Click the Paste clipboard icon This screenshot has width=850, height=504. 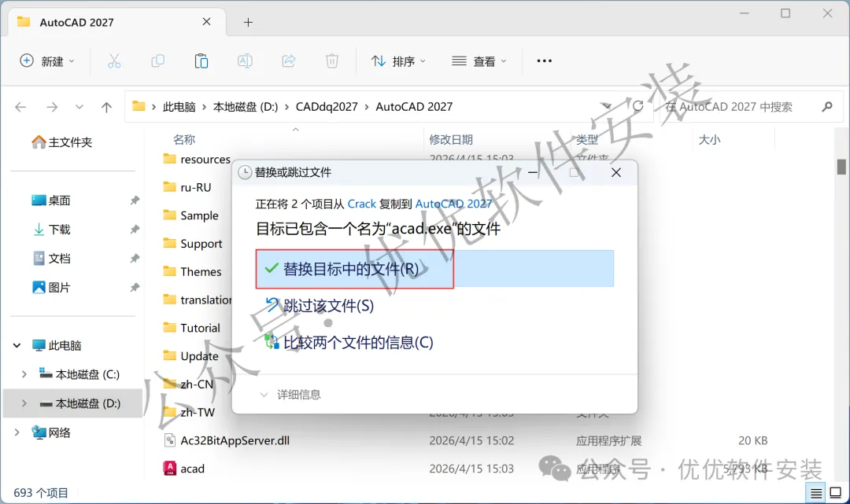[x=201, y=61]
